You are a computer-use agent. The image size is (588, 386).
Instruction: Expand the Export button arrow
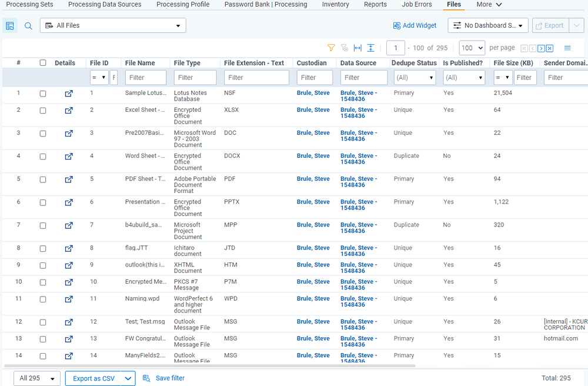(576, 25)
